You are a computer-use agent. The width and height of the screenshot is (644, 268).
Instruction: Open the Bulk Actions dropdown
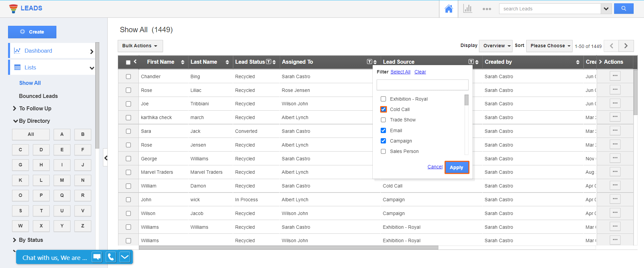140,46
